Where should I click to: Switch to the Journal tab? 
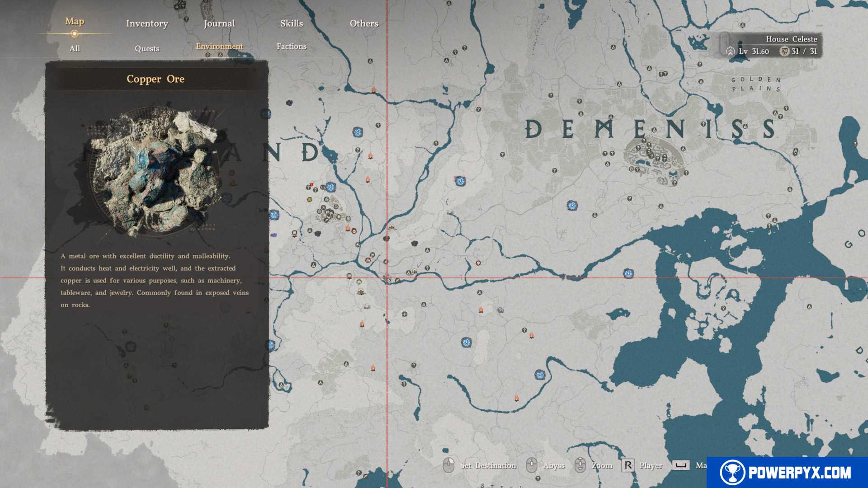tap(219, 23)
